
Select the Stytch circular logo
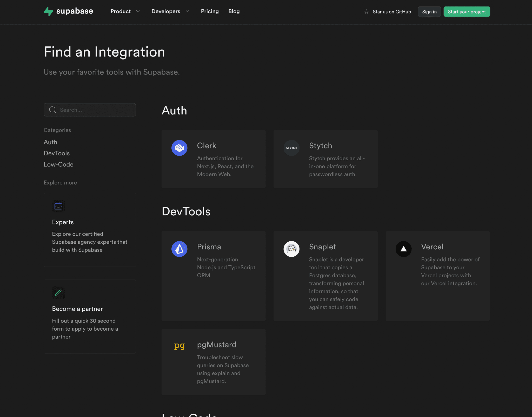(x=291, y=148)
